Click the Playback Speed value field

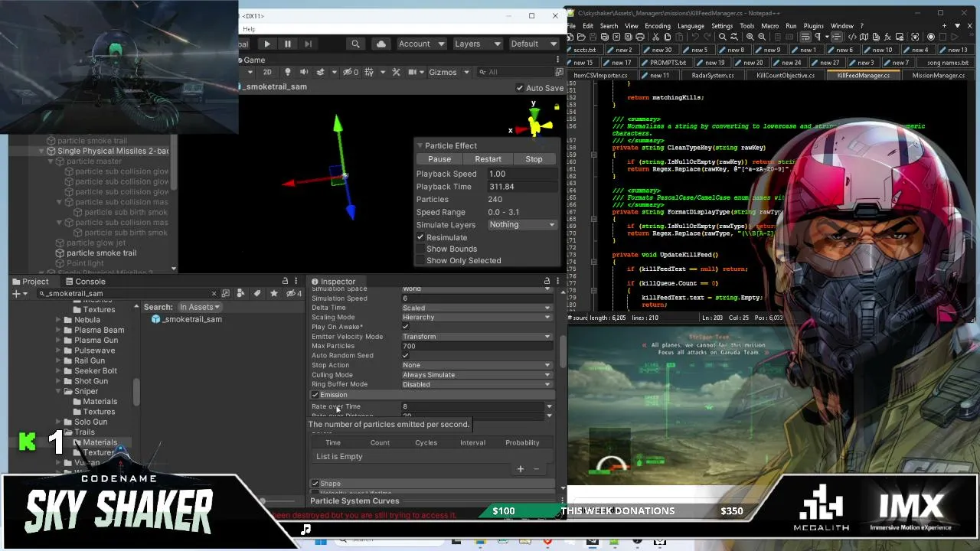coord(521,174)
